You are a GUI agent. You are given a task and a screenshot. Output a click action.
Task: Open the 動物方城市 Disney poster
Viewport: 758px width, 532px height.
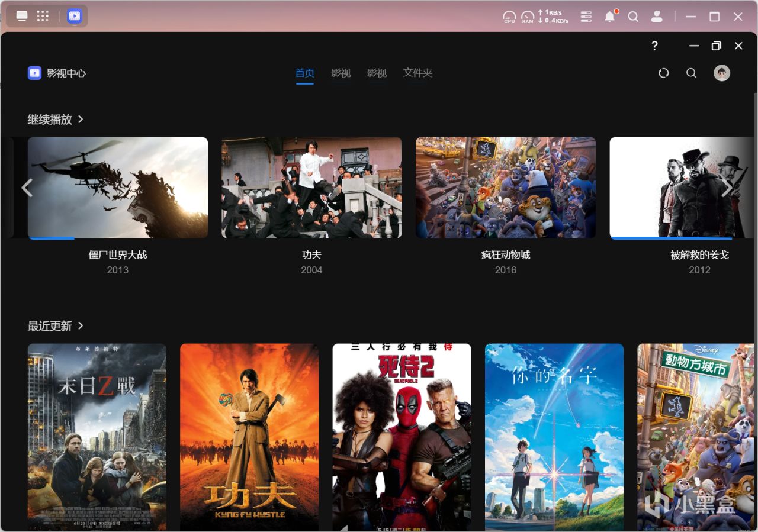(695, 437)
